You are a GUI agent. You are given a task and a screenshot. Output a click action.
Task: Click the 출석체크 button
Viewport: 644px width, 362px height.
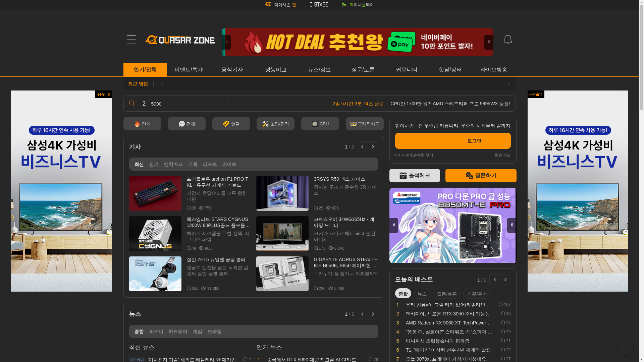tap(415, 176)
